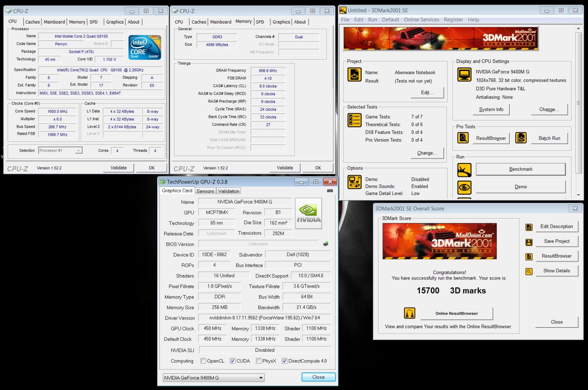The image size is (588, 390).
Task: Open the Register menu in 3DMark2001
Action: (453, 19)
